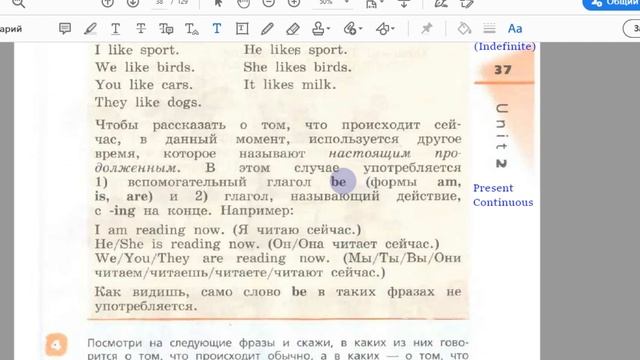Click the highlighted bold word be

[338, 182]
